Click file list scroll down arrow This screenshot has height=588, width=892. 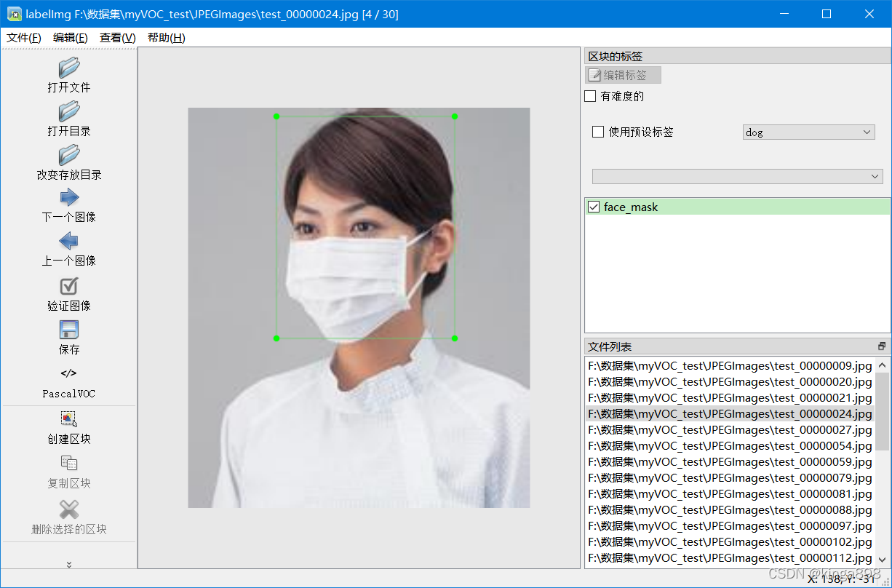pos(882,559)
